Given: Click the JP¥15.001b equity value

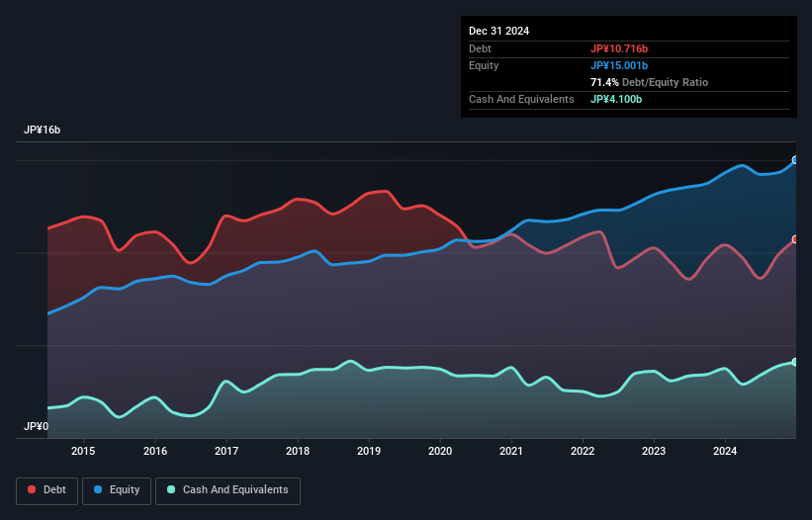Looking at the screenshot, I should tap(619, 65).
